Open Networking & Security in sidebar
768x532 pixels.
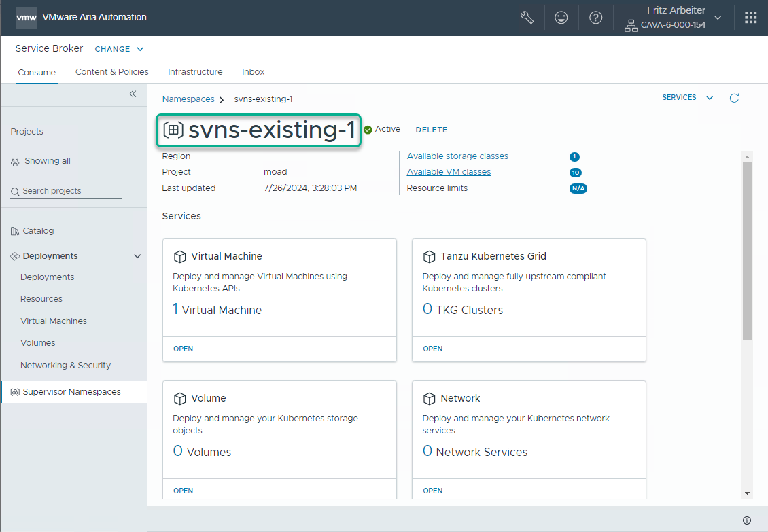66,365
